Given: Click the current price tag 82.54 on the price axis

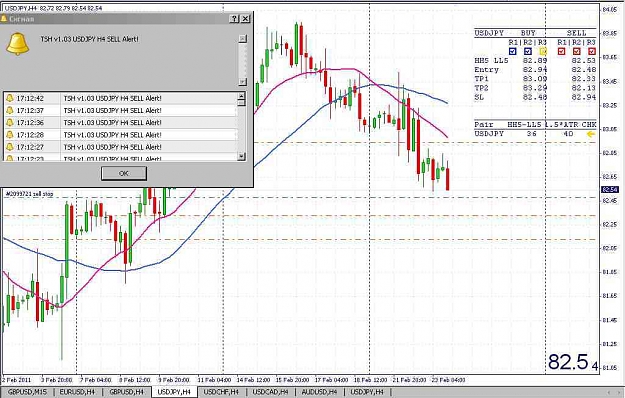Looking at the screenshot, I should click(609, 190).
